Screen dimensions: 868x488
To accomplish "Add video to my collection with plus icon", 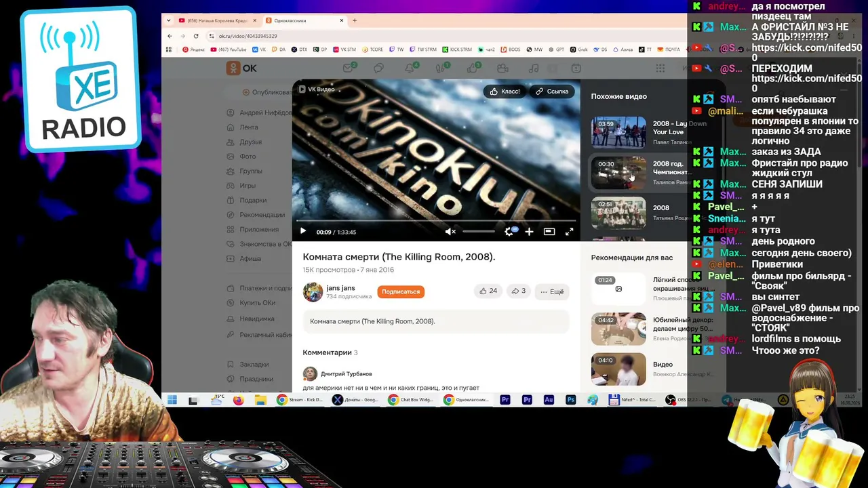I will tap(529, 232).
